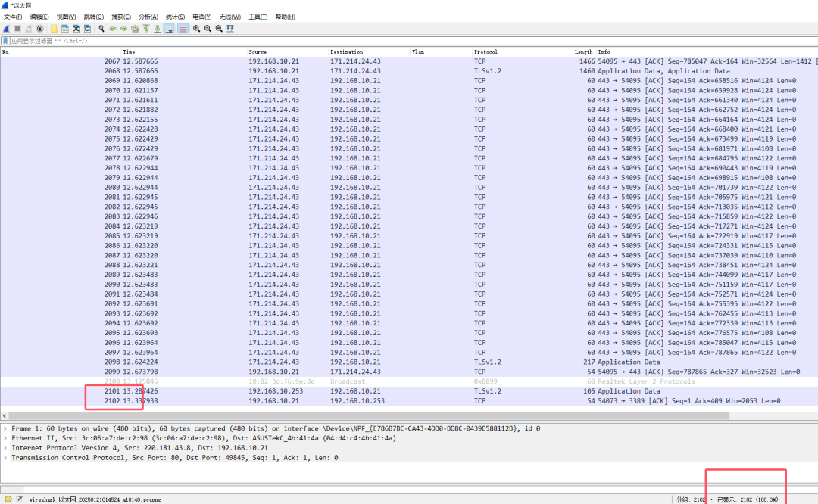Click the Vlan column header
Image resolution: width=818 pixels, height=504 pixels.
(441, 52)
